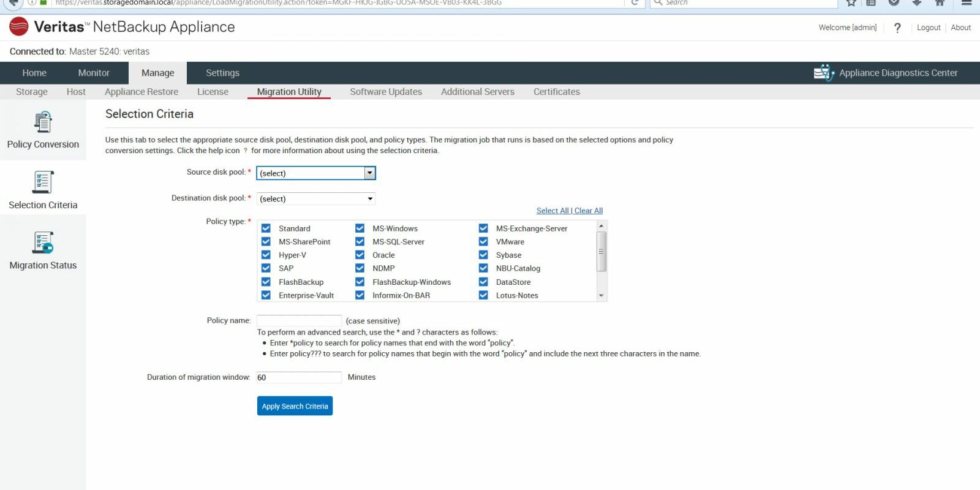
Task: Open the Source disk pool dropdown
Action: click(x=316, y=173)
